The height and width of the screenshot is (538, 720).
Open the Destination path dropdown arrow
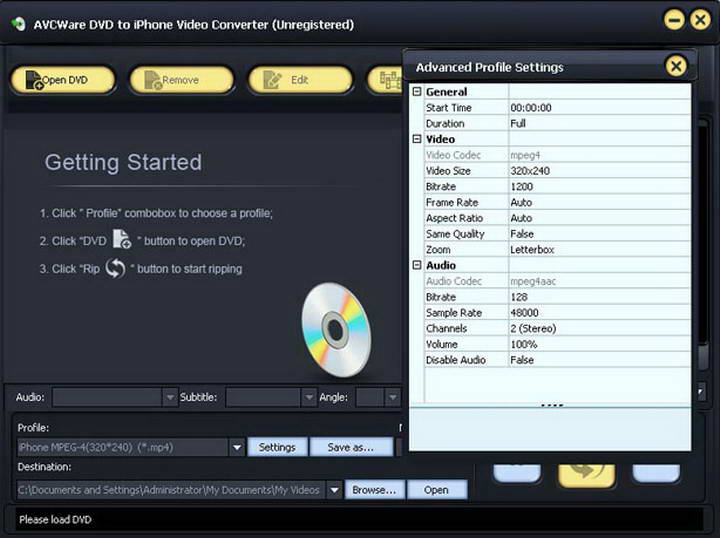click(334, 490)
